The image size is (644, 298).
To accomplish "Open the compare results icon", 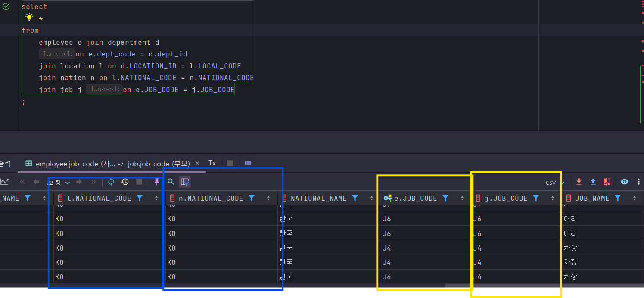I will (607, 182).
